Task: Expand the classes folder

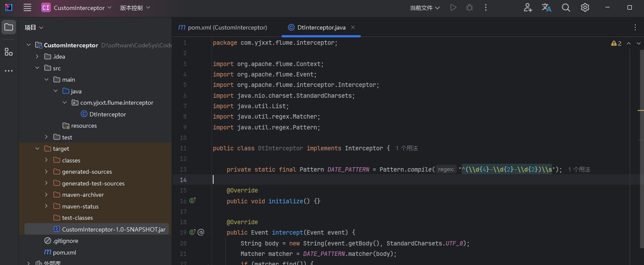Action: 46,160
